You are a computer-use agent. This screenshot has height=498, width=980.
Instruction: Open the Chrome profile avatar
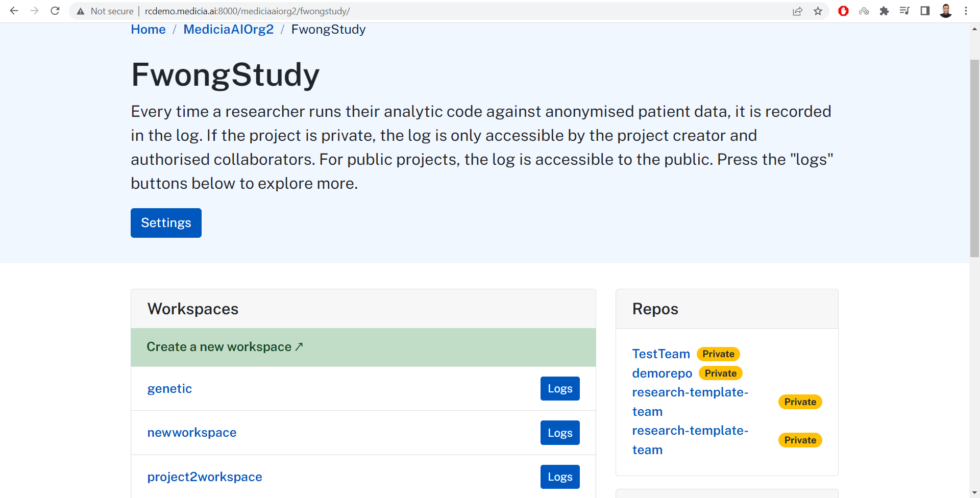pyautogui.click(x=946, y=11)
